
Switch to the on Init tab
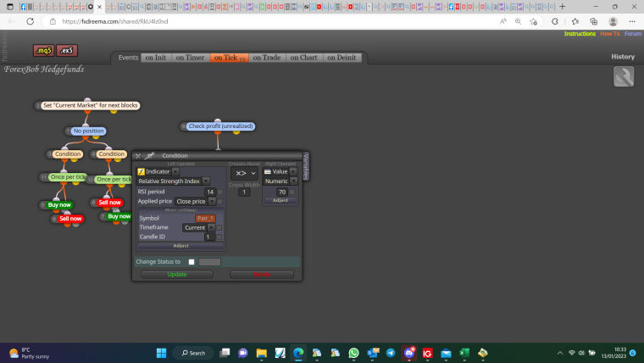coord(156,58)
